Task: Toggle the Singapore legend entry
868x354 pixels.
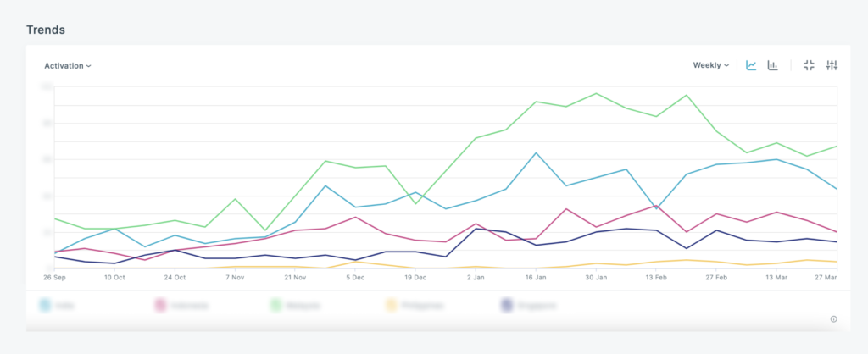Action: pos(507,304)
